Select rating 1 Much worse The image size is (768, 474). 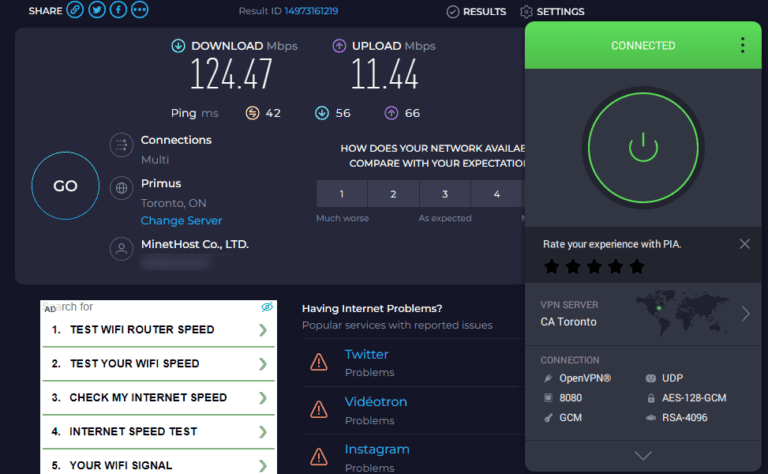point(341,194)
